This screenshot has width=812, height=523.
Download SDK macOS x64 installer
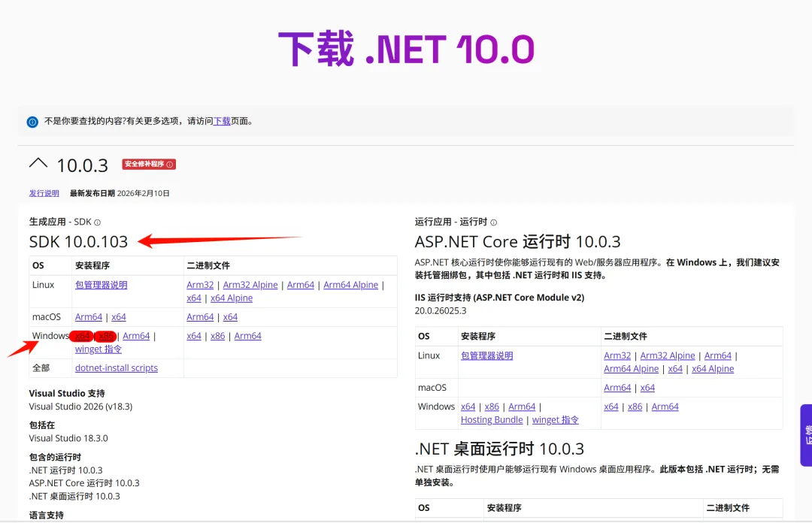click(x=119, y=317)
